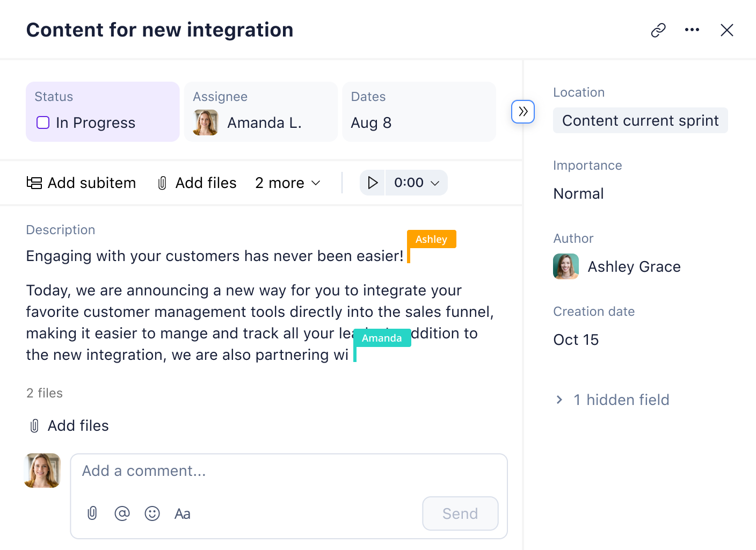Collapse the panel with the double-chevron icon
Viewport: 756px width, 550px height.
point(522,112)
